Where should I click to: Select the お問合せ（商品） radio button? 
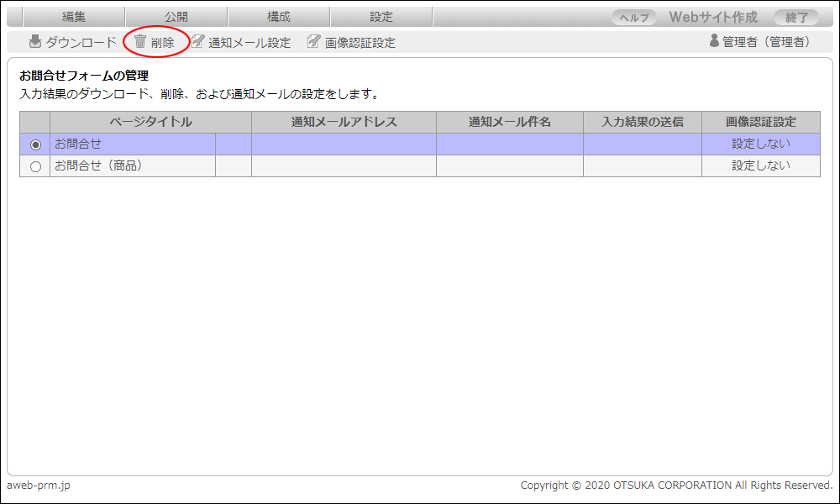pos(35,166)
